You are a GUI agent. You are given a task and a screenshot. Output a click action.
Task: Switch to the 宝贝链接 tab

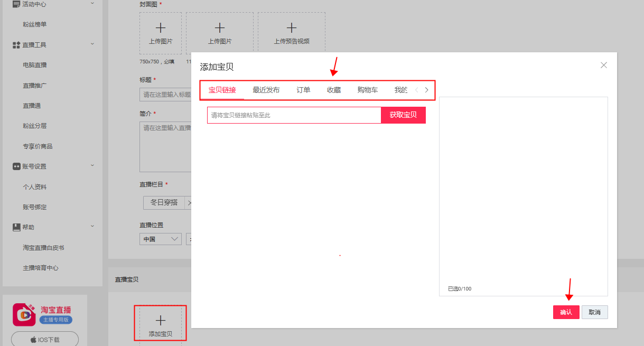[222, 90]
